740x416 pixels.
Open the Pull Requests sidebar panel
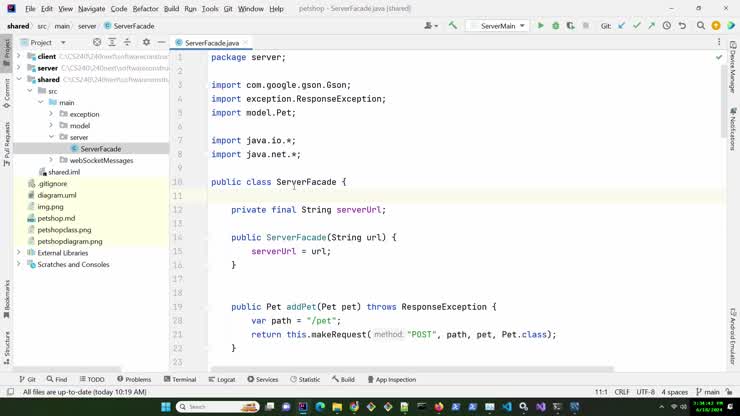(x=7, y=144)
